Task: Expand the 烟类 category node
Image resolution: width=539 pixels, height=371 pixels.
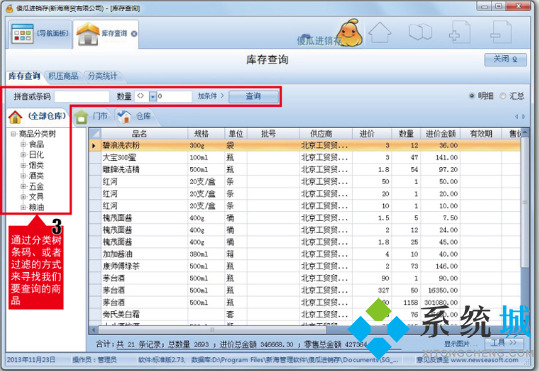Action: (x=23, y=165)
